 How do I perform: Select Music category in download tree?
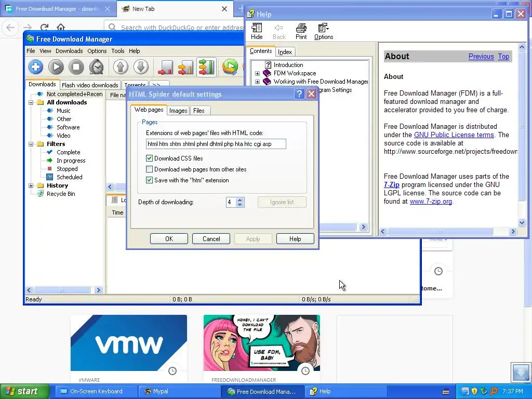(x=63, y=111)
